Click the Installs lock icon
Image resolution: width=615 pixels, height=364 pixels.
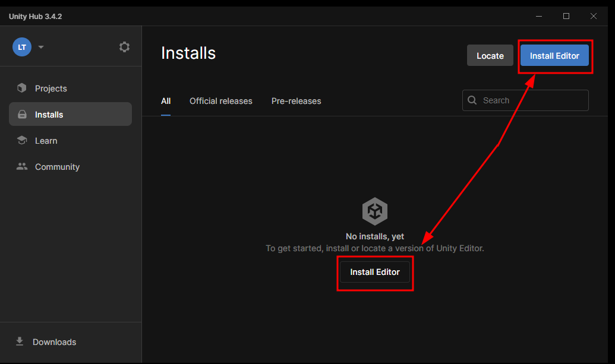point(22,115)
